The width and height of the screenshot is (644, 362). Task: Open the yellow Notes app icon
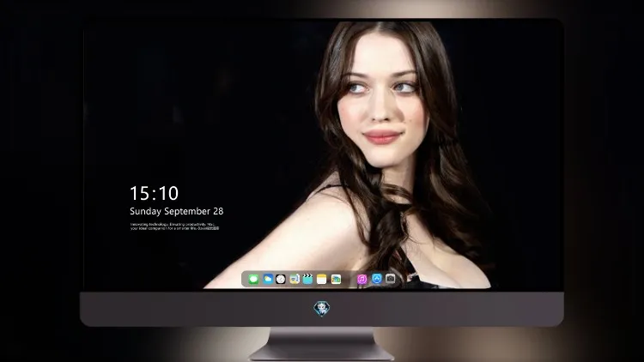click(x=322, y=279)
